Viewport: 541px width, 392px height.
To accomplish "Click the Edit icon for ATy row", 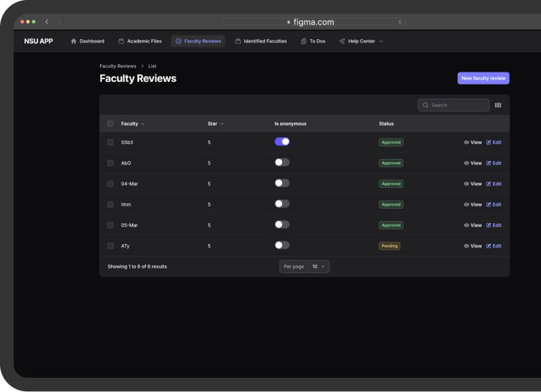I will [488, 246].
